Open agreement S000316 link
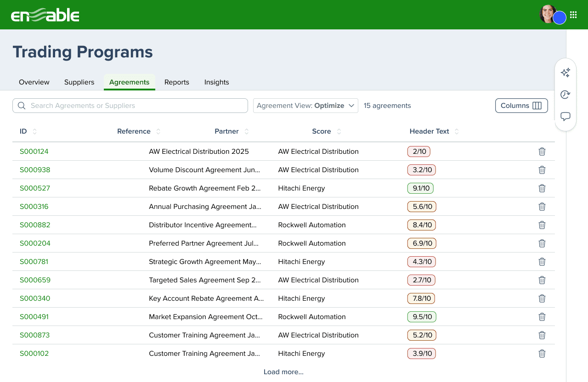 point(34,207)
